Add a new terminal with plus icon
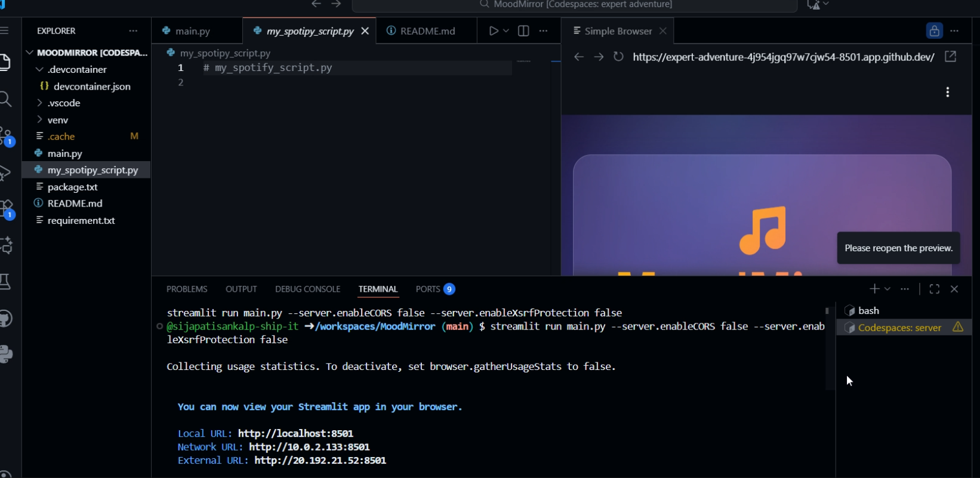The image size is (980, 478). 874,289
